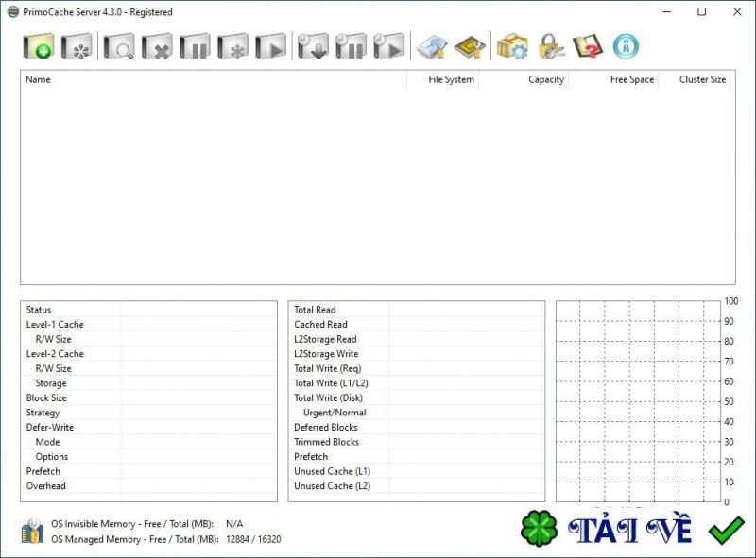Sort by File System column header

(442, 79)
